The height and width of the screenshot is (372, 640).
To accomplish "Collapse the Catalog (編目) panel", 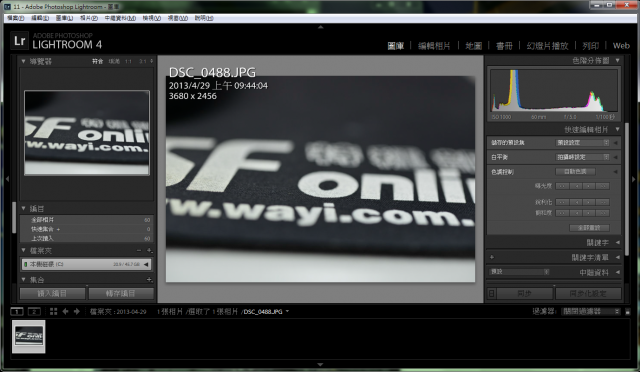I will pyautogui.click(x=23, y=208).
